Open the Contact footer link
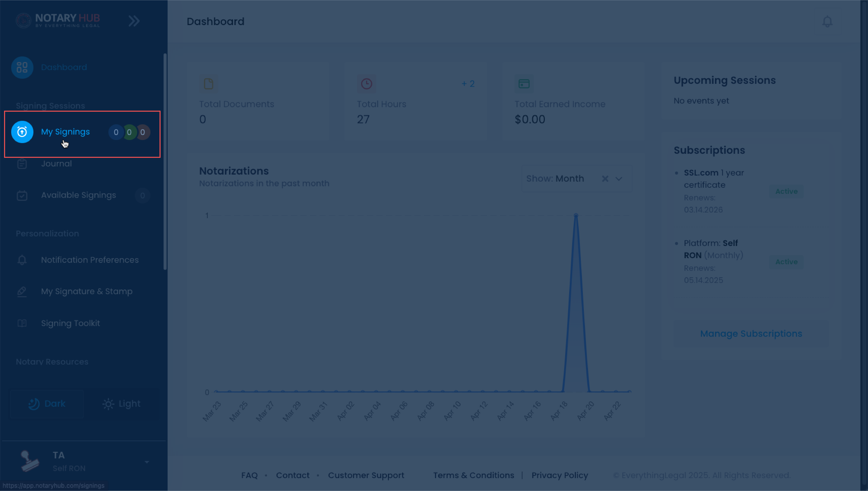Screen dimensions: 868x491 click(x=293, y=475)
